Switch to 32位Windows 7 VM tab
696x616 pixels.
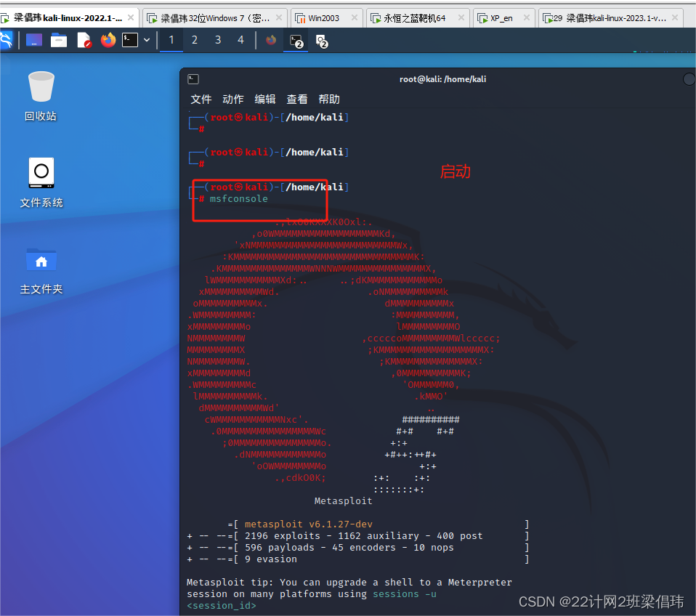click(215, 18)
